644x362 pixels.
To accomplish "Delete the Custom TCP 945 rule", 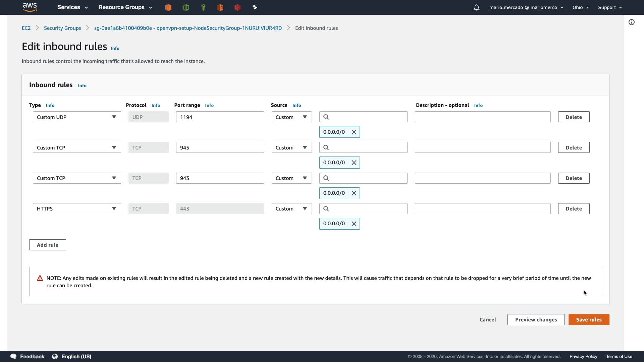I will point(574,147).
